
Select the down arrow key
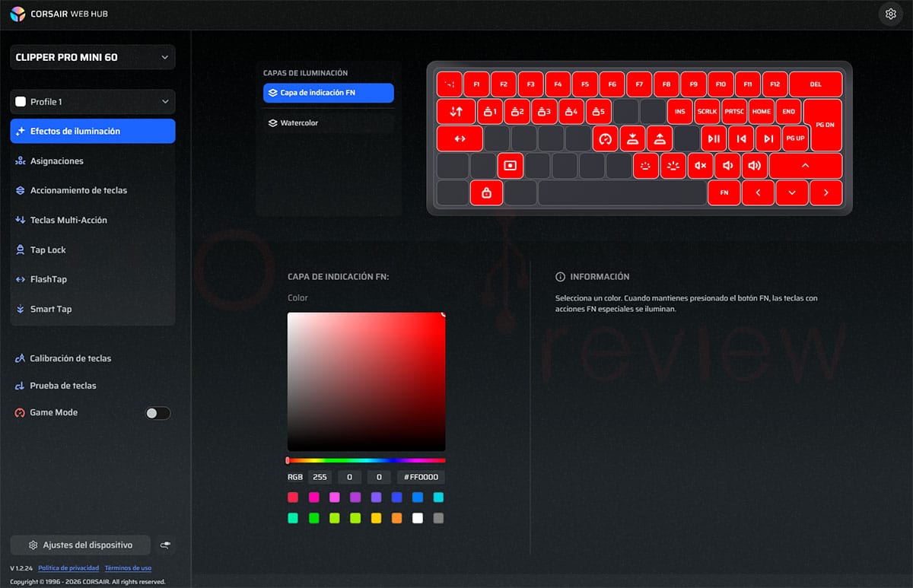click(x=792, y=193)
